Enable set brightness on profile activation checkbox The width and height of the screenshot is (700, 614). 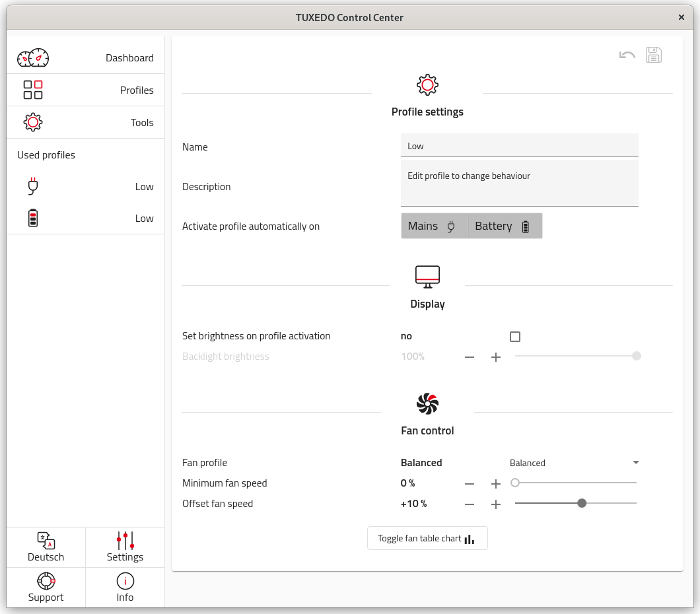pos(514,336)
